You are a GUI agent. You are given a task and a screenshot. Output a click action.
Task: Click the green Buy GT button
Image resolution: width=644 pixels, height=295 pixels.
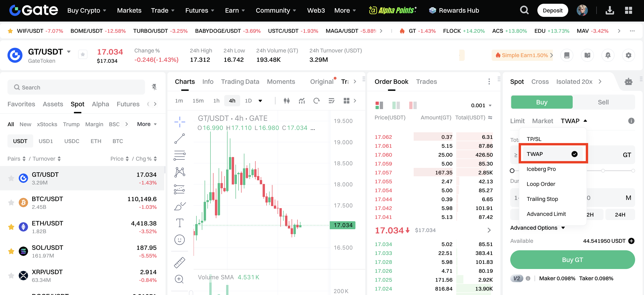tap(572, 260)
